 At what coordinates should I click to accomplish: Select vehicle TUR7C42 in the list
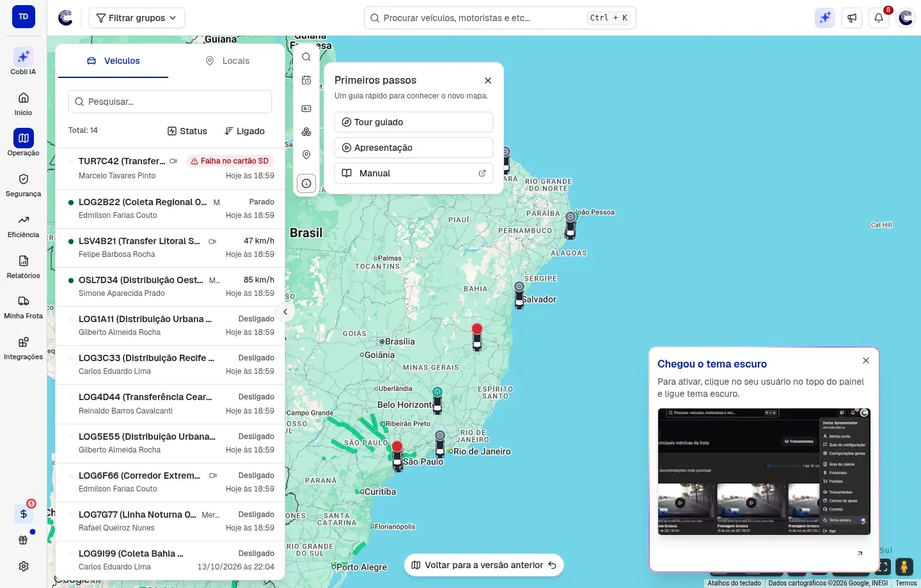click(170, 168)
